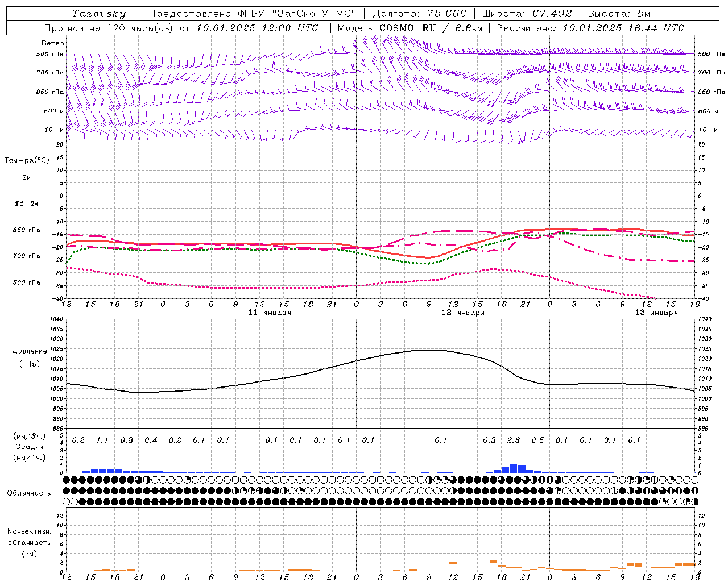
Task: Click the Тем-ра(°C) panel label
Action: [x=27, y=161]
